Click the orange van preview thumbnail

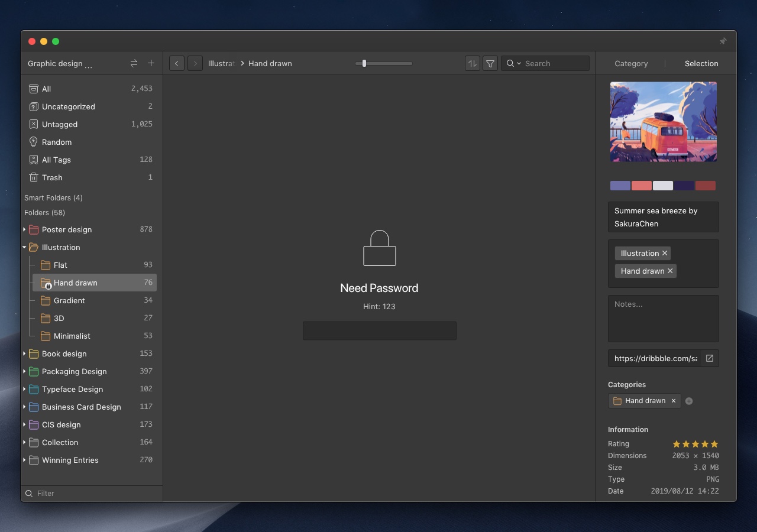(664, 122)
